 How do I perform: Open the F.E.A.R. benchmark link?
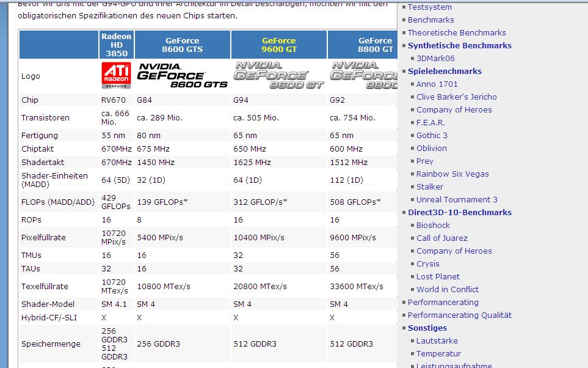click(x=430, y=122)
